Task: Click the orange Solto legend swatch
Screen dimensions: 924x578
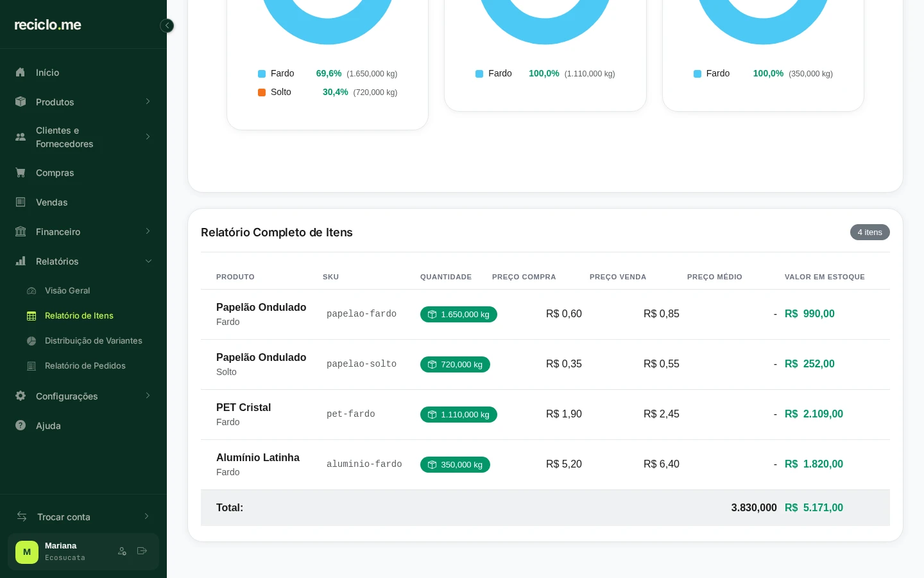Action: coord(262,92)
